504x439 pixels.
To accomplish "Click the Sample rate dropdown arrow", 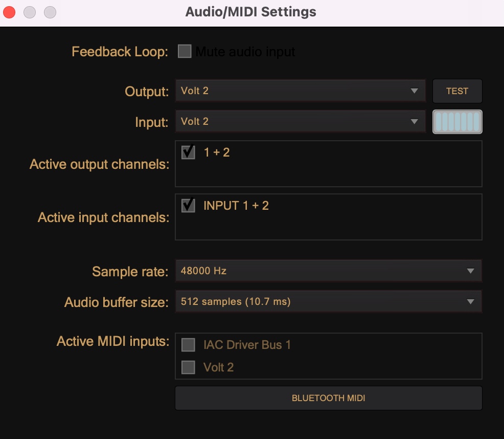I will [x=471, y=271].
